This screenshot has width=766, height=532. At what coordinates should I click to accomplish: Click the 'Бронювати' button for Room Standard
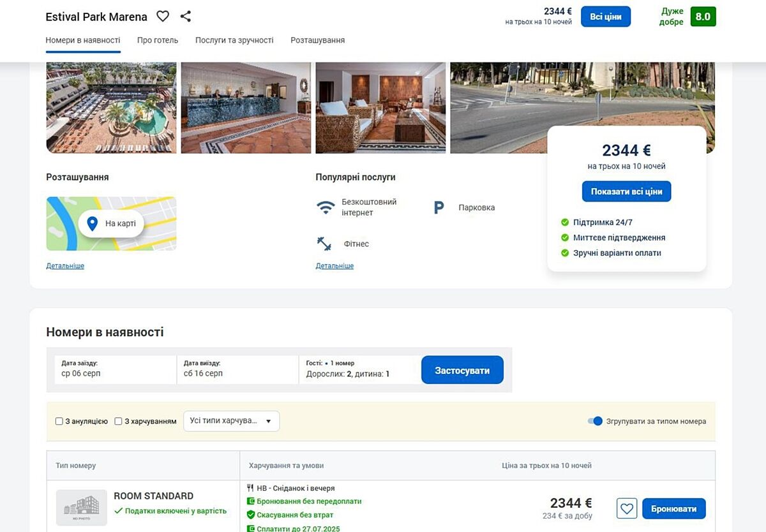tap(673, 508)
